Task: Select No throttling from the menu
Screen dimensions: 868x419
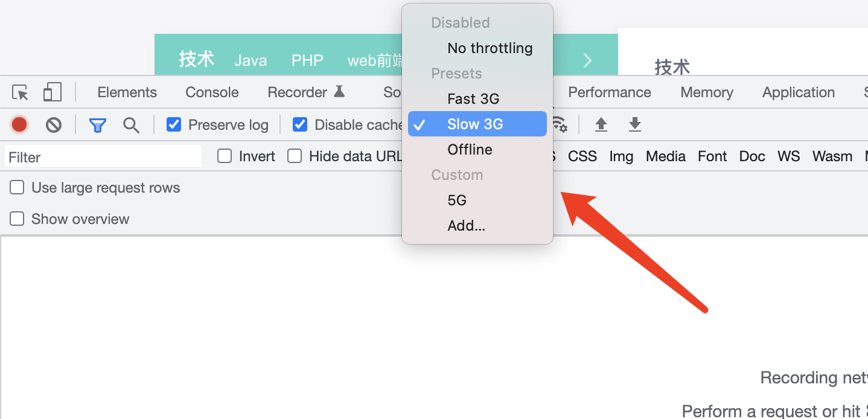Action: tap(490, 48)
